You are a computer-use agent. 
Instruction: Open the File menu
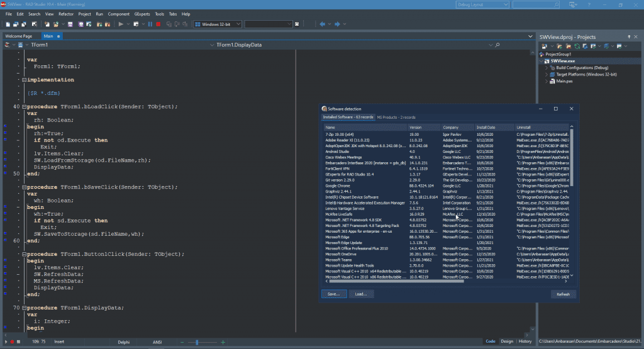(x=9, y=14)
